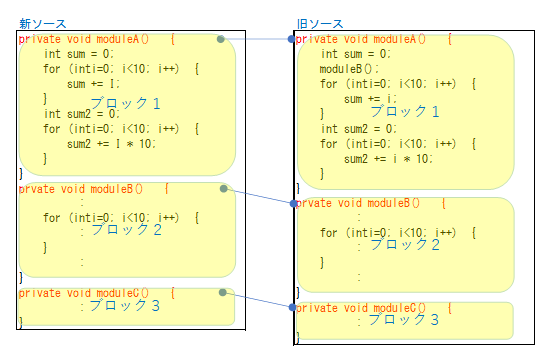Click the blue connector dot on old moduleA

click(292, 39)
